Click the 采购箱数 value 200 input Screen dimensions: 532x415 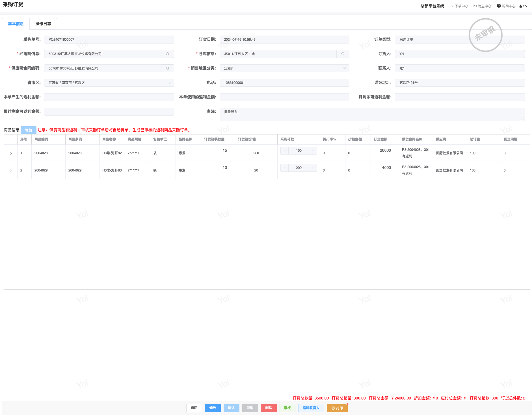299,168
